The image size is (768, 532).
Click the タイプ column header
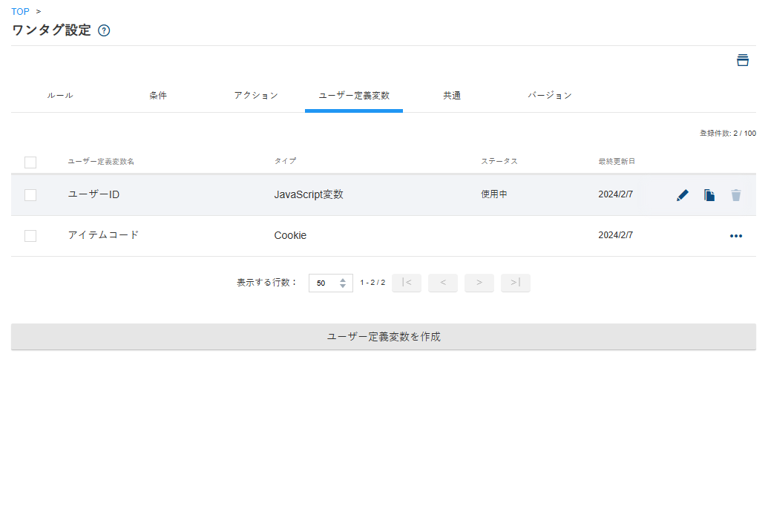point(285,161)
